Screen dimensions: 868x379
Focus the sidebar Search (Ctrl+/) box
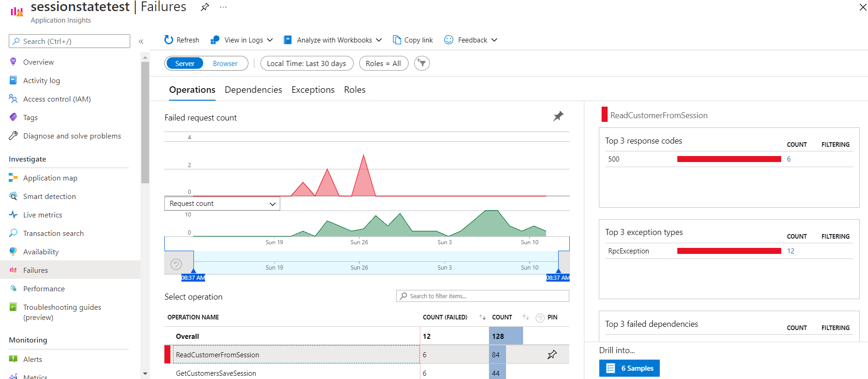69,41
